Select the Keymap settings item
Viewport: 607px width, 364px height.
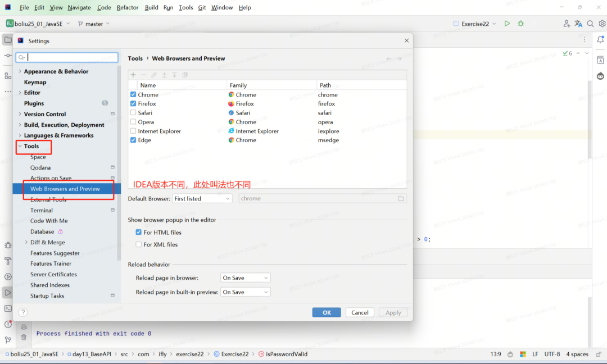pos(35,82)
